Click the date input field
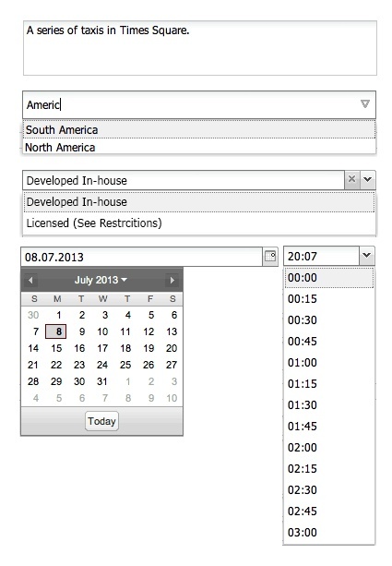Screen dimensions: 392x566 tap(142, 257)
